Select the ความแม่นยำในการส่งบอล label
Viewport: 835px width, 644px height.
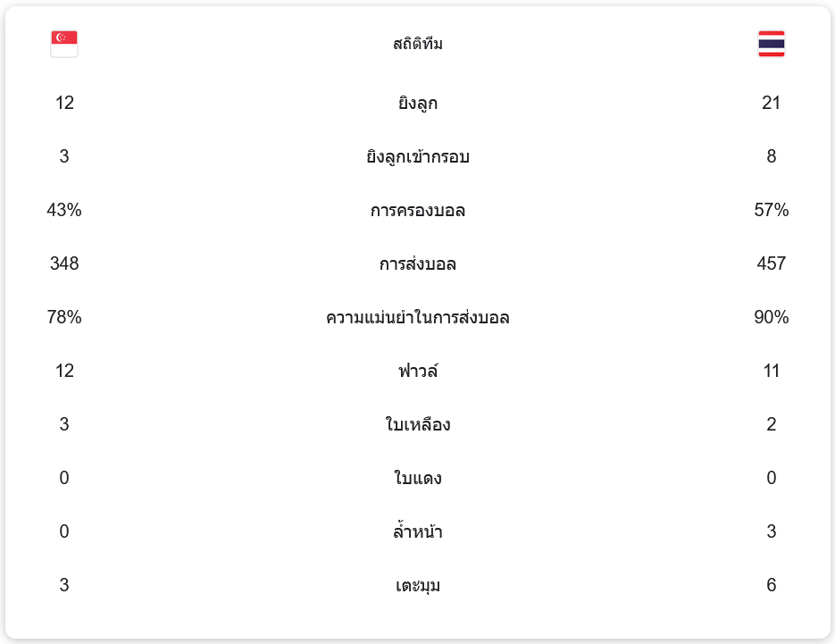(x=418, y=317)
